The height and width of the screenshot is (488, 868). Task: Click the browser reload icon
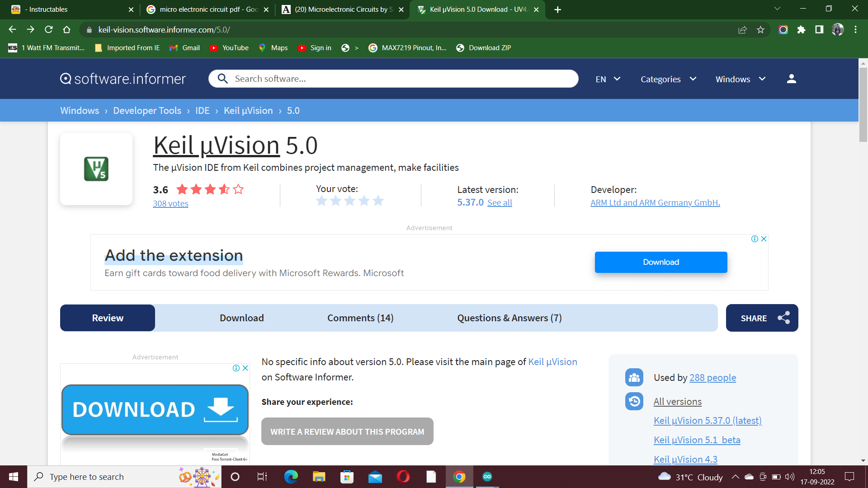pos(49,30)
